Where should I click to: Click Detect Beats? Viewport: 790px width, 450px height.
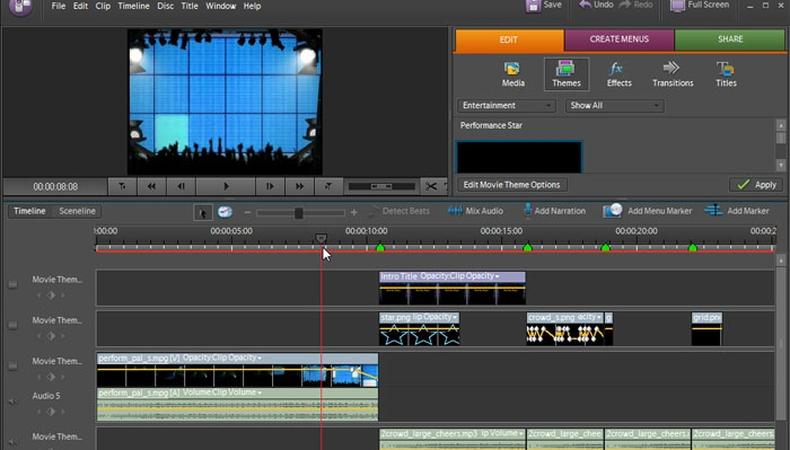(400, 211)
